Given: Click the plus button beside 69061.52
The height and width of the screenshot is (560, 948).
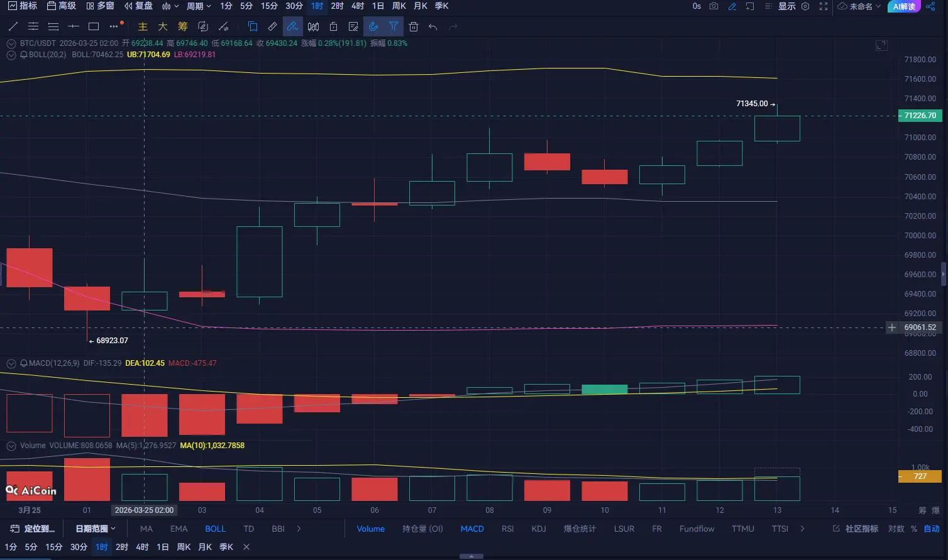Looking at the screenshot, I should 891,327.
